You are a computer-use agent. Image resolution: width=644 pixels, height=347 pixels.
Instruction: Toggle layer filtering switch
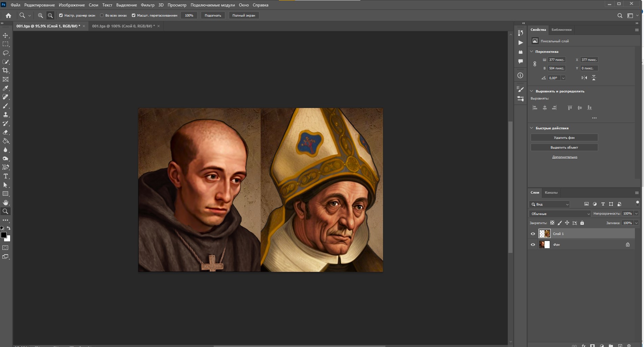pyautogui.click(x=638, y=203)
